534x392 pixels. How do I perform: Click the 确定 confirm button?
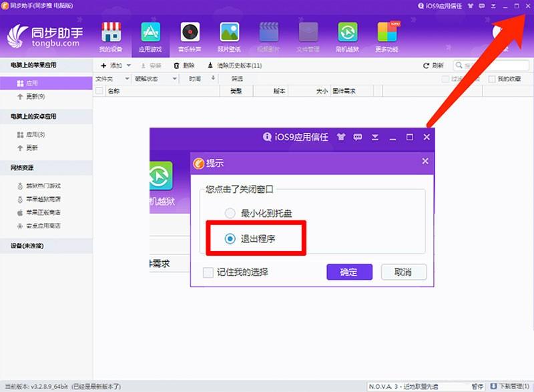pyautogui.click(x=348, y=272)
